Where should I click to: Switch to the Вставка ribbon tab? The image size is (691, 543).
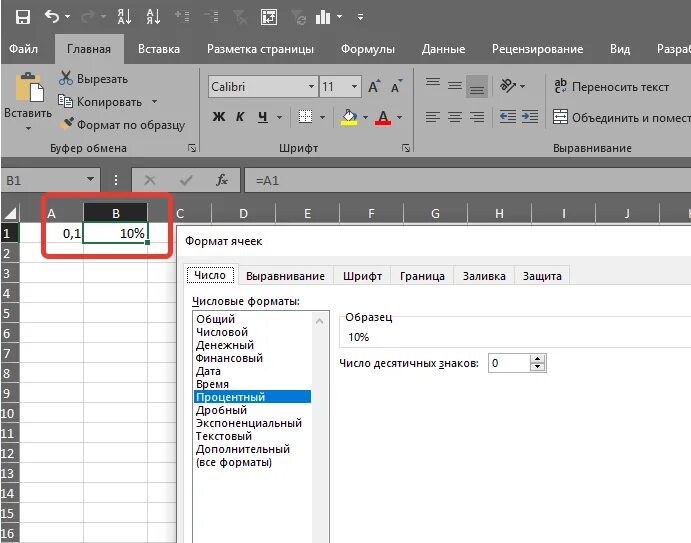pyautogui.click(x=159, y=48)
